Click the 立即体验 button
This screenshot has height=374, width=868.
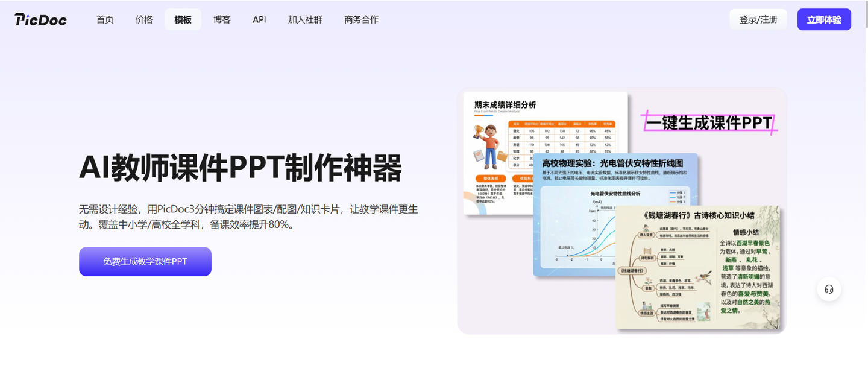click(824, 19)
